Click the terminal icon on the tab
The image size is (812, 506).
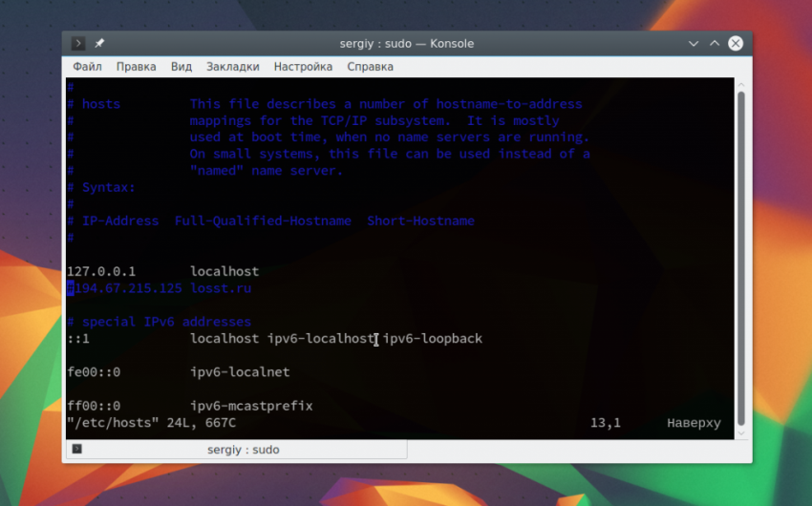pos(77,449)
